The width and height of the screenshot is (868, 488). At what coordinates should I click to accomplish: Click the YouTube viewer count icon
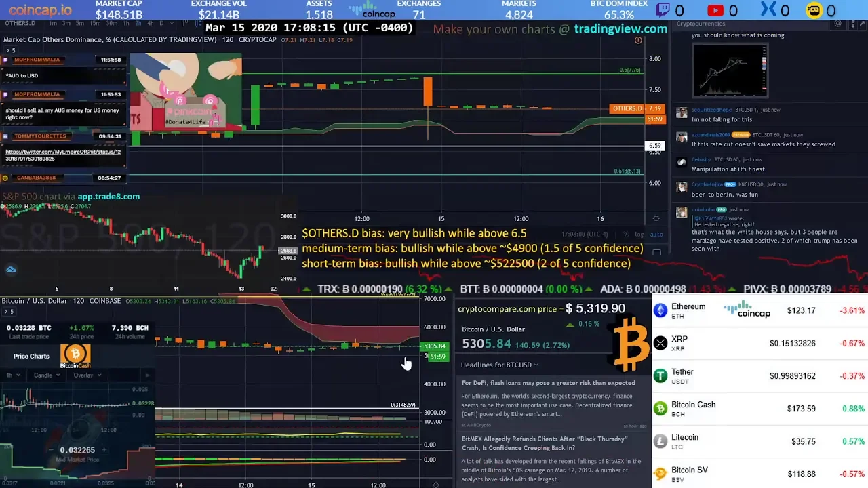pyautogui.click(x=715, y=10)
